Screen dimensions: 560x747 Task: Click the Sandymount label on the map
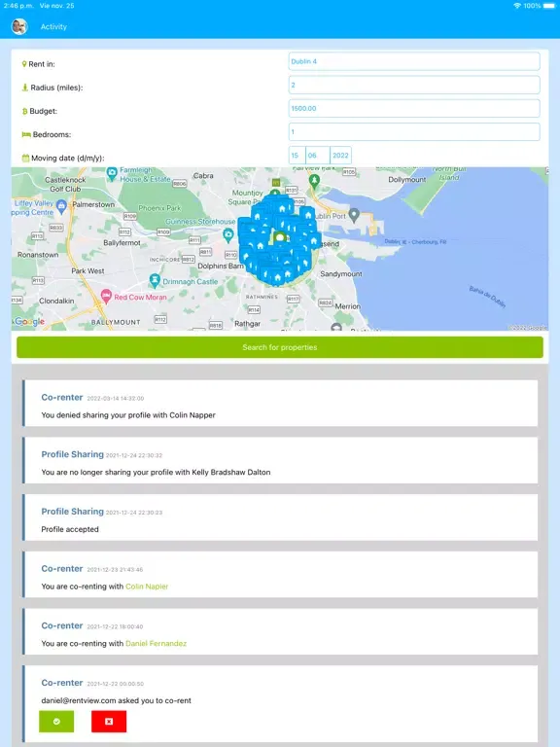(341, 274)
